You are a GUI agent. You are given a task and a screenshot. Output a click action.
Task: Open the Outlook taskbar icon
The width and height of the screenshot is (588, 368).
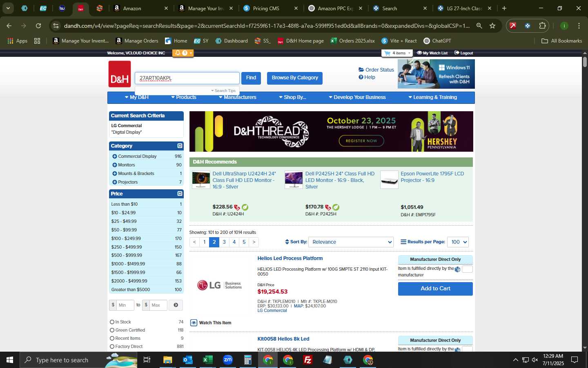(x=187, y=360)
